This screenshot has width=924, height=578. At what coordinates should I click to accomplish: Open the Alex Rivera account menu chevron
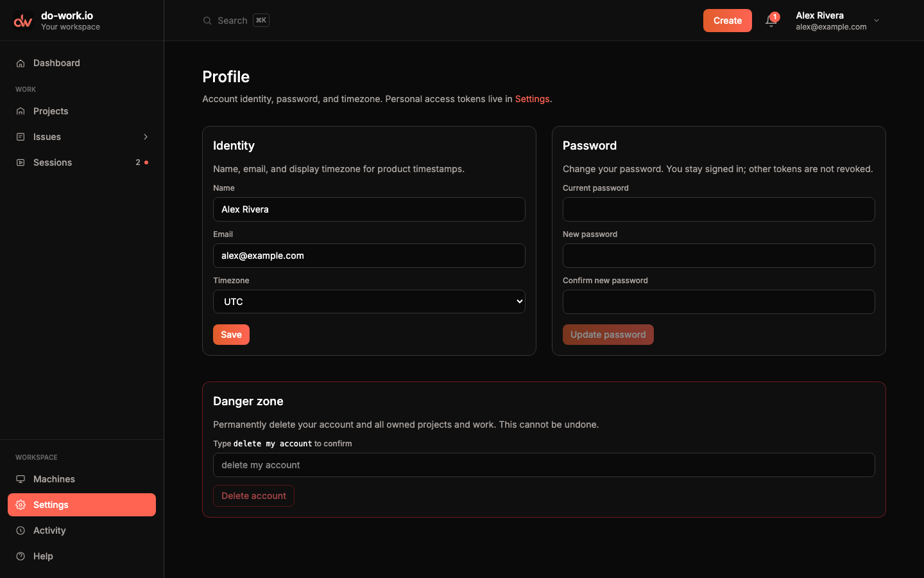click(x=877, y=21)
